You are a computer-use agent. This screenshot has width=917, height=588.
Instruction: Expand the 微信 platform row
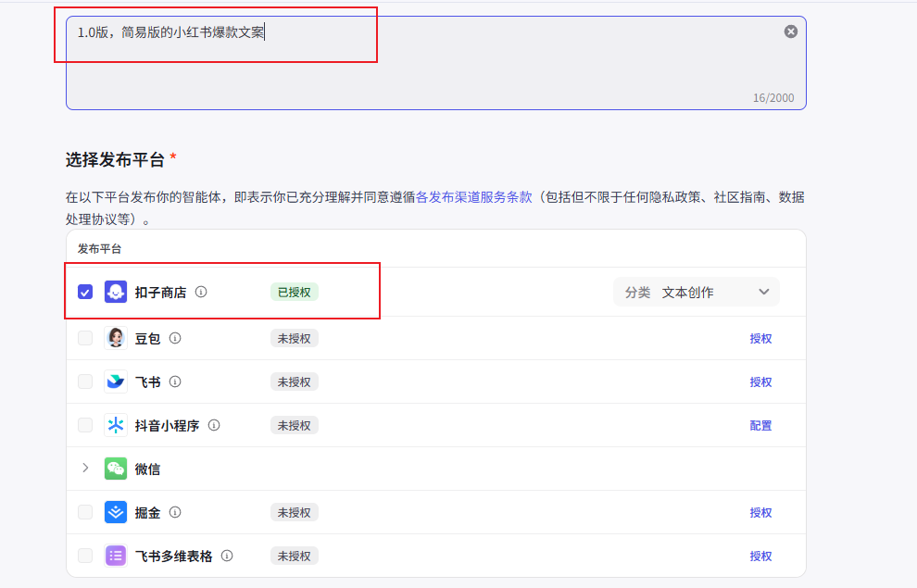(x=85, y=469)
